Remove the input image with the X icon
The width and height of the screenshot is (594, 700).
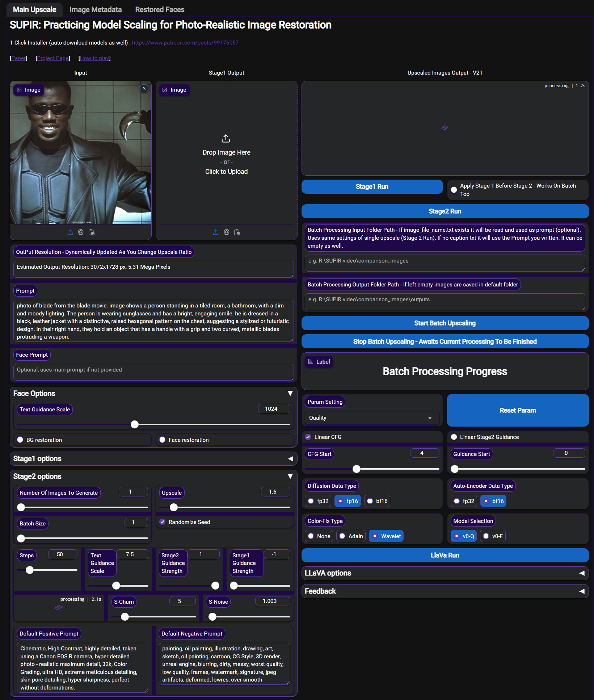click(x=144, y=88)
